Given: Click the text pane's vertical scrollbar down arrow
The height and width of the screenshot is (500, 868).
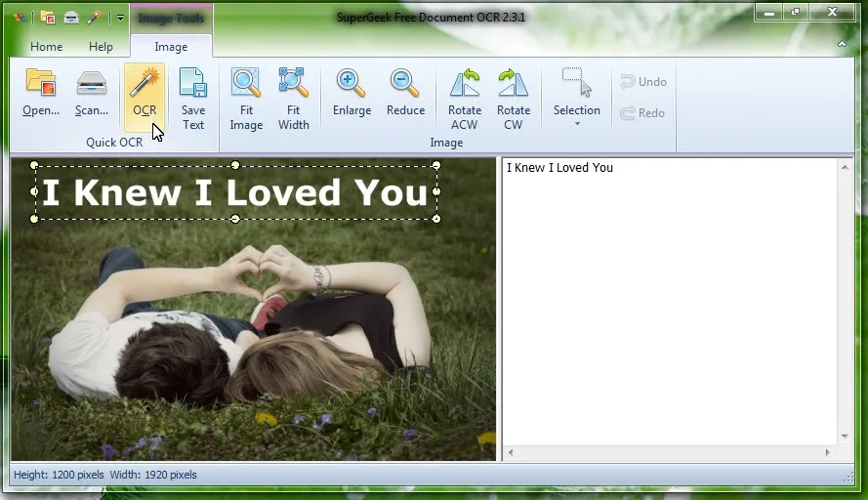Looking at the screenshot, I should 845,437.
